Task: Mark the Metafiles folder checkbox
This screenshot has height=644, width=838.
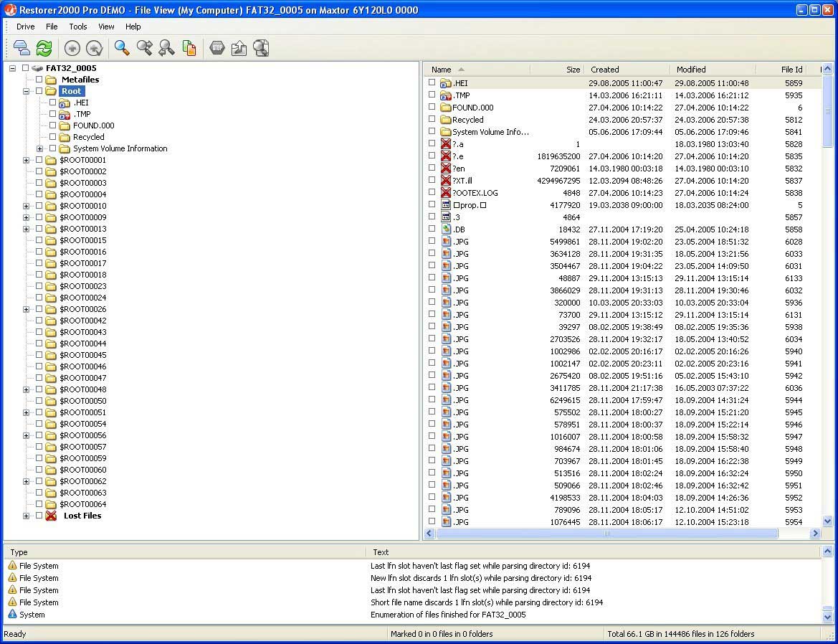Action: pyautogui.click(x=39, y=79)
